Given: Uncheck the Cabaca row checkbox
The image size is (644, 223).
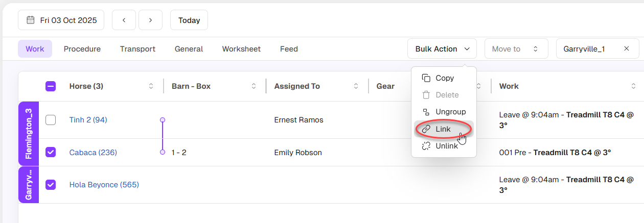Looking at the screenshot, I should pos(51,152).
